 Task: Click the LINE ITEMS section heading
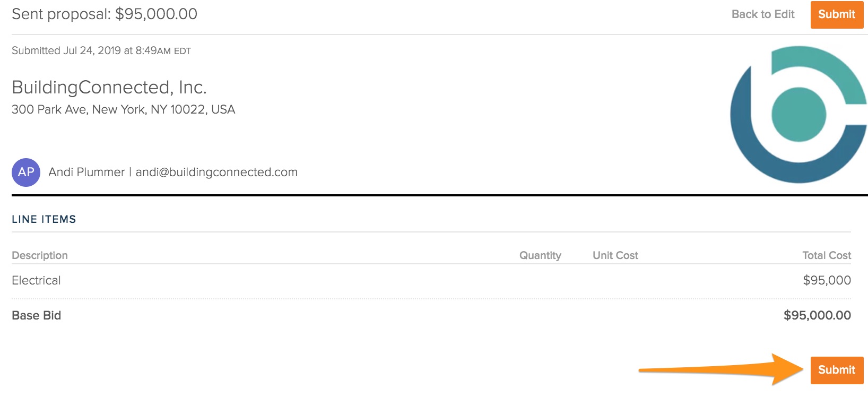point(44,219)
